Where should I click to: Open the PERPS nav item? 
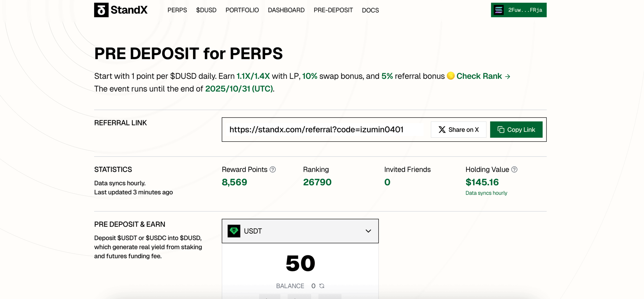pyautogui.click(x=177, y=10)
